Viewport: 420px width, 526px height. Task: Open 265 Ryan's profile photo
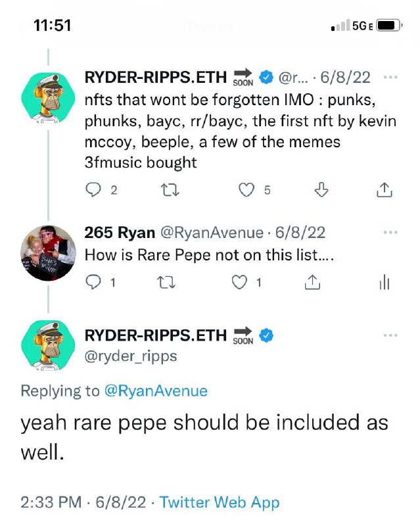tap(48, 252)
